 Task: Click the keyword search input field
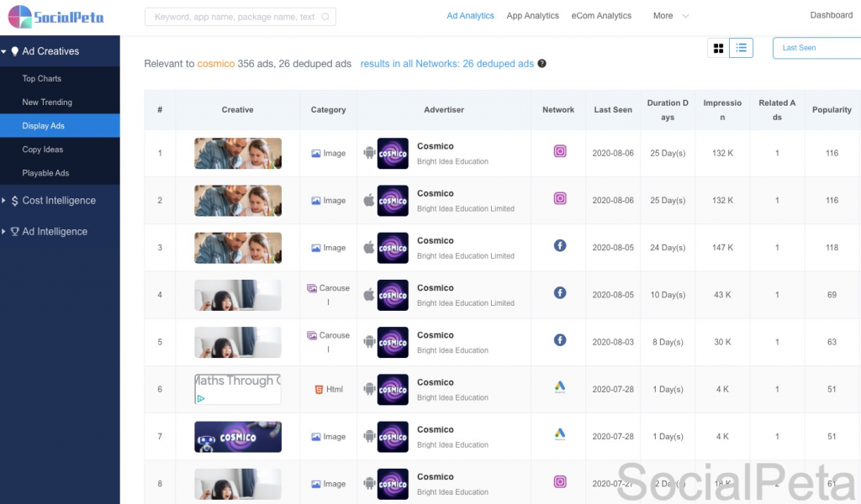click(240, 17)
